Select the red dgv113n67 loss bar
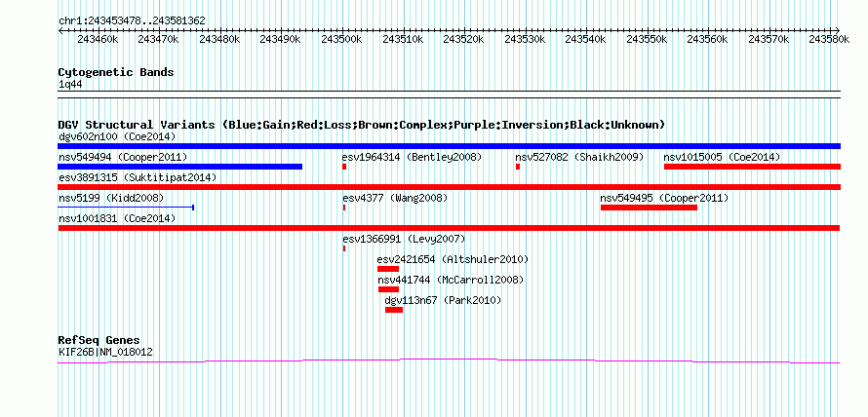The height and width of the screenshot is (417, 868). pos(394,310)
